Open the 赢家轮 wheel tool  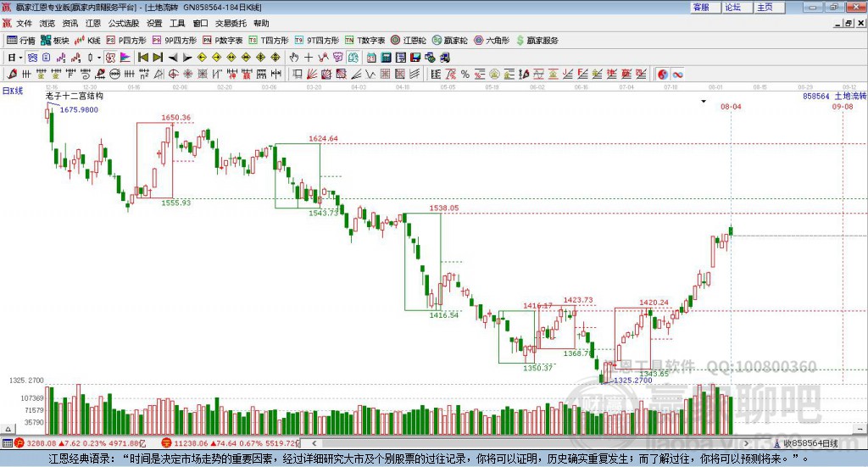(x=449, y=41)
